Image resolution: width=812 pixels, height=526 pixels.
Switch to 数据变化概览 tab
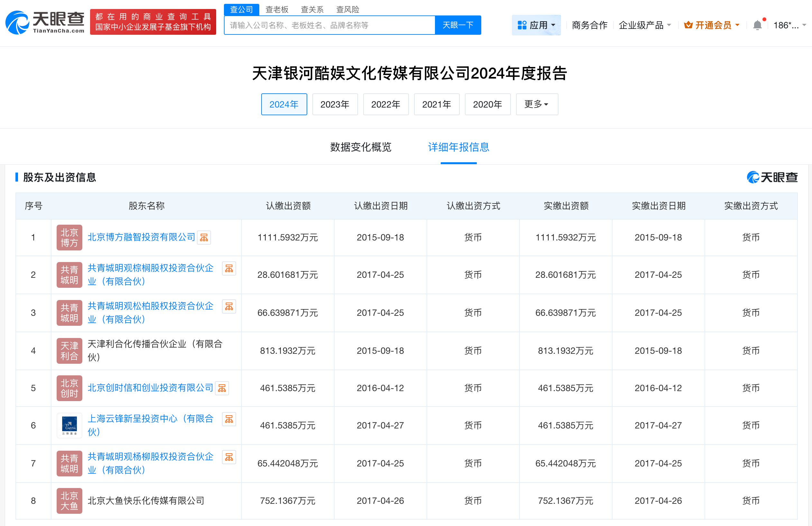click(x=361, y=147)
